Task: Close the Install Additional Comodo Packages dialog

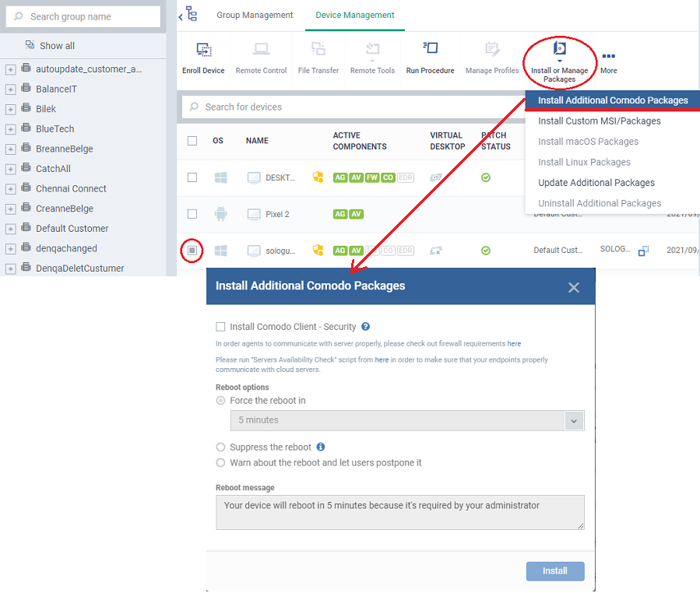Action: 574,287
